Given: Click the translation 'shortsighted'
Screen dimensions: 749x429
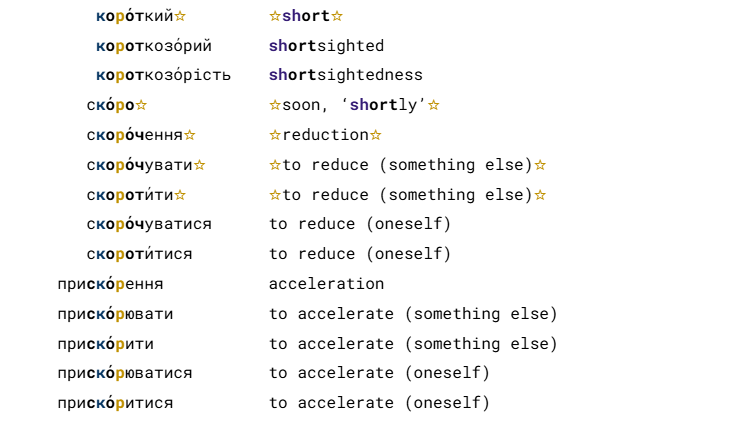Looking at the screenshot, I should coord(326,46).
